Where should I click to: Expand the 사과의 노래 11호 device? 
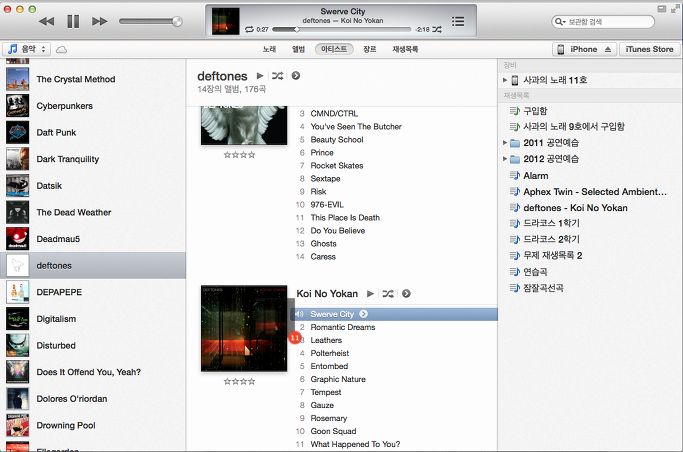point(504,80)
